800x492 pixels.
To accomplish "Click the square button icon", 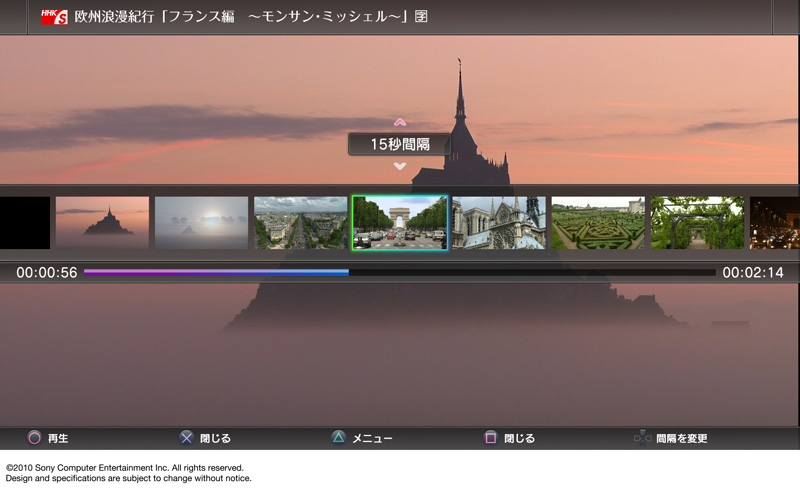I will tap(490, 438).
